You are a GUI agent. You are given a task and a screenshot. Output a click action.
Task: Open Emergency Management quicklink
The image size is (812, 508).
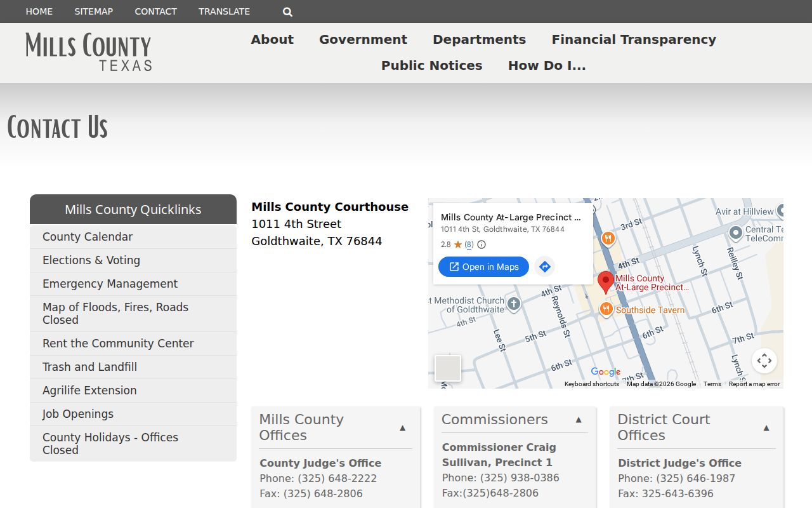point(133,284)
